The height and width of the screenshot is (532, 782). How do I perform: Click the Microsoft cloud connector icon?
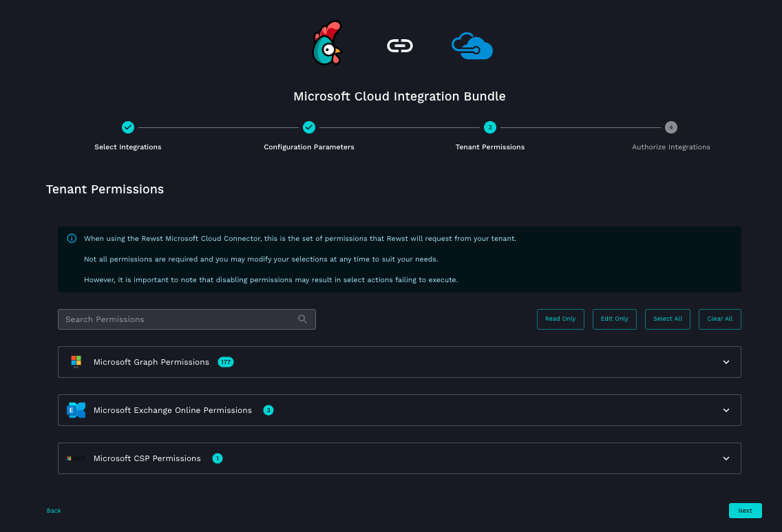pos(472,46)
